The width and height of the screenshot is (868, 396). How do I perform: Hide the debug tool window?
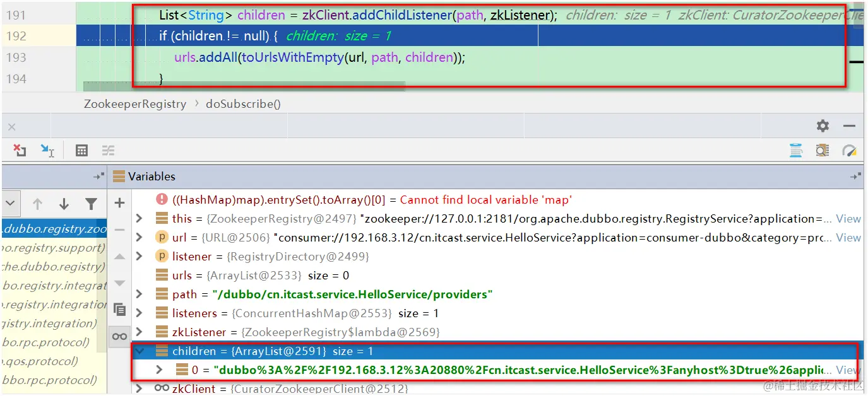pos(849,126)
